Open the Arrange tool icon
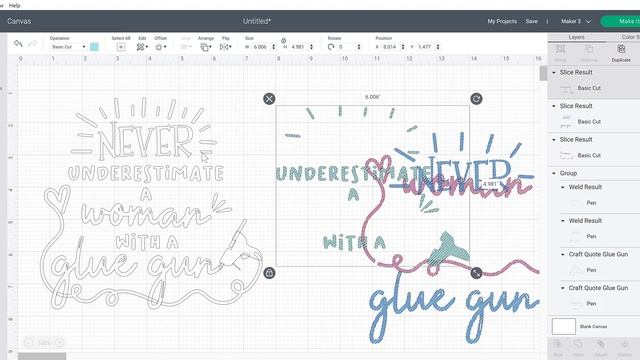This screenshot has height=360, width=640. click(206, 47)
